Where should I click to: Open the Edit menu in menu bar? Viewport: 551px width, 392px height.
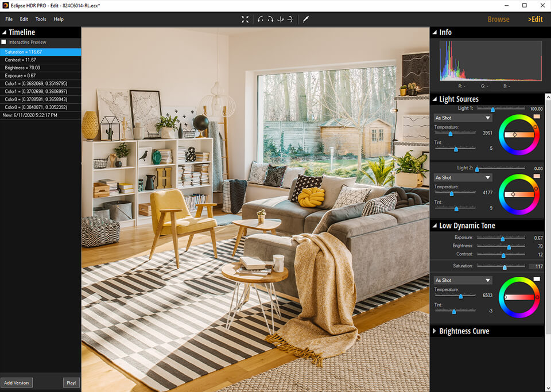click(x=24, y=20)
